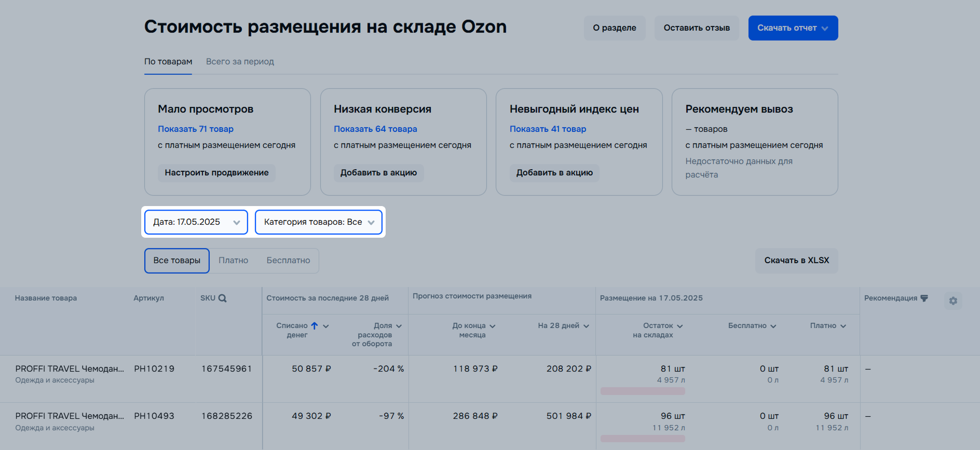
Task: Open the Дата: 17.05.2025 dropdown
Action: coord(196,222)
